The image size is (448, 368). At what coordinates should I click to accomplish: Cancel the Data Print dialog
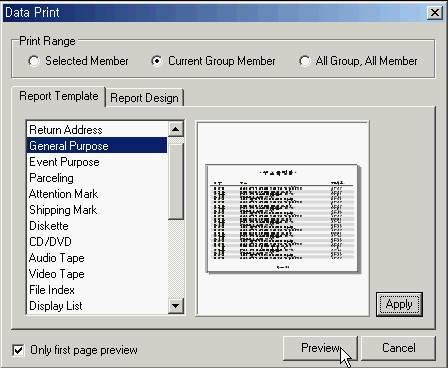pos(398,348)
